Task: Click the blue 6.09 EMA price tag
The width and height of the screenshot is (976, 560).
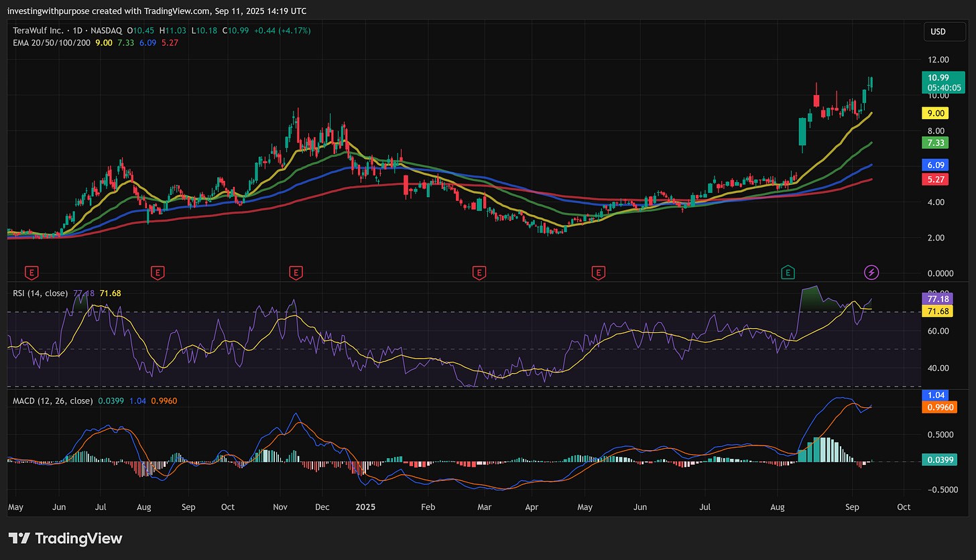Action: (936, 165)
